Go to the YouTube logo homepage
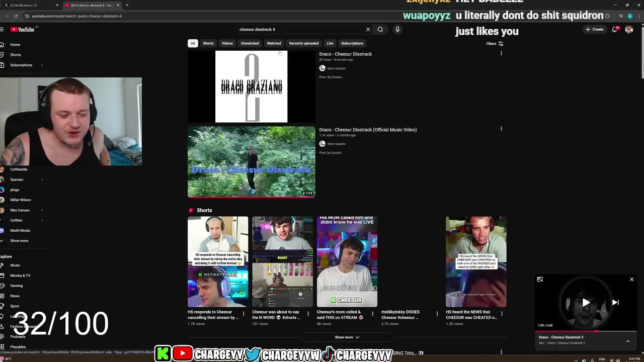This screenshot has height=362, width=644. [23, 29]
